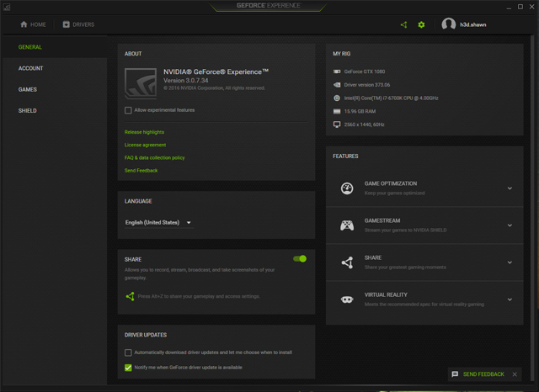This screenshot has height=392, width=539.
Task: Click Keep your games optimized text
Action: pyautogui.click(x=395, y=193)
